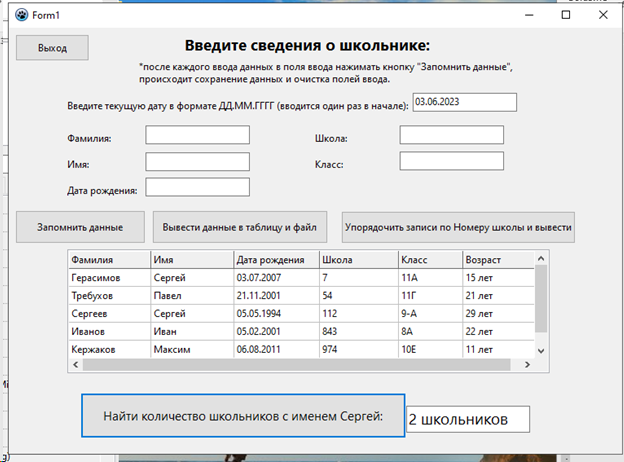624x462 pixels.
Task: Click the Фамилия input field
Action: point(197,136)
